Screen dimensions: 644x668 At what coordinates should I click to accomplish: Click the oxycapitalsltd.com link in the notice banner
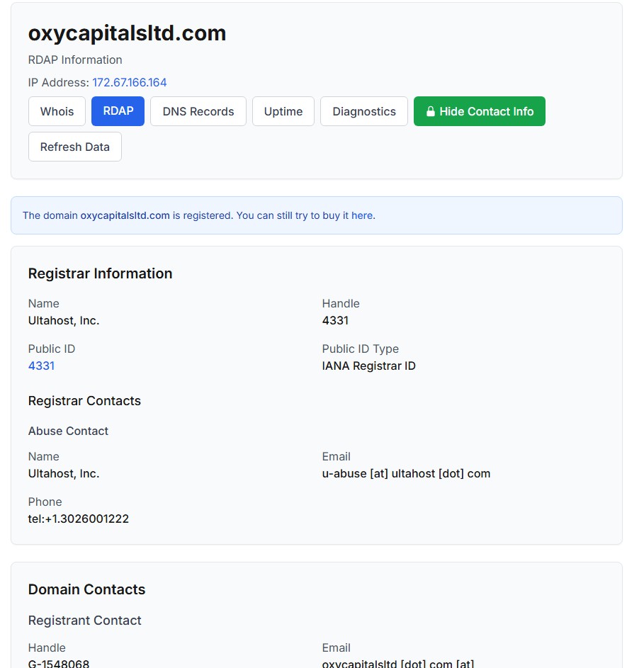[125, 215]
